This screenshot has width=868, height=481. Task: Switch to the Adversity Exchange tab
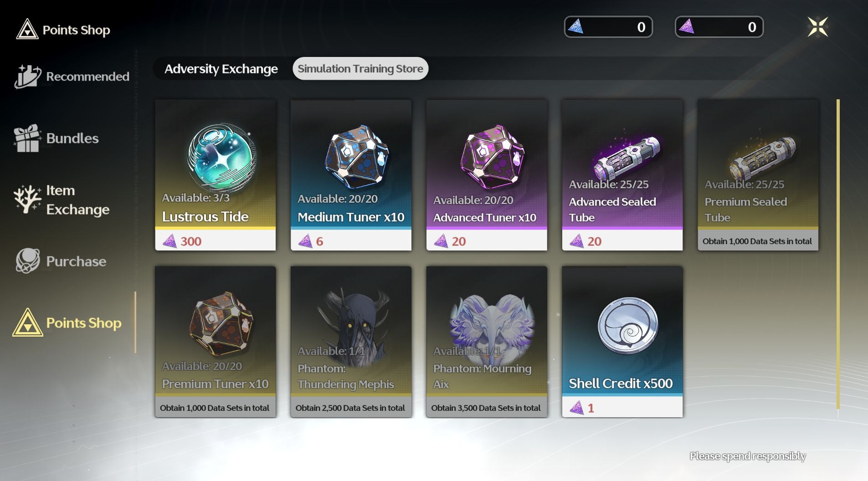pyautogui.click(x=221, y=69)
